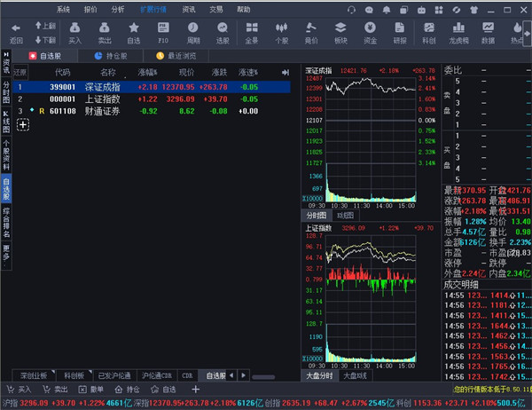Click 科创 toolbar icon
This screenshot has width=532, height=410.
coord(429,28)
